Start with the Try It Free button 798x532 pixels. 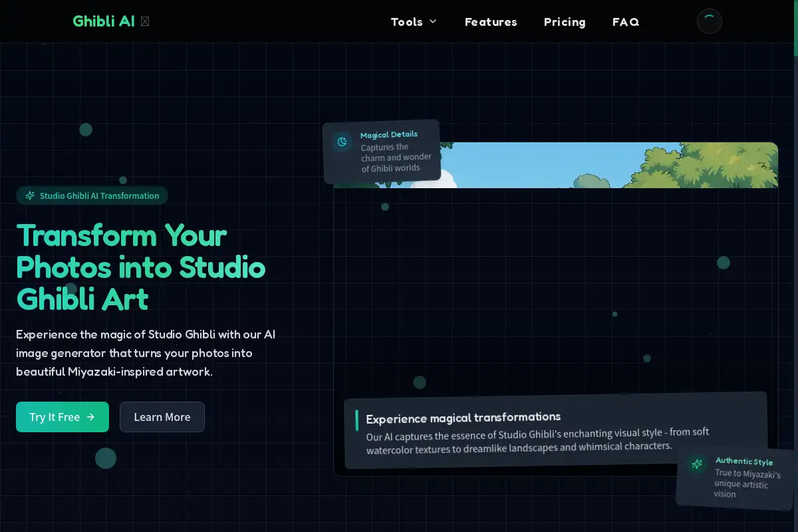(63, 417)
